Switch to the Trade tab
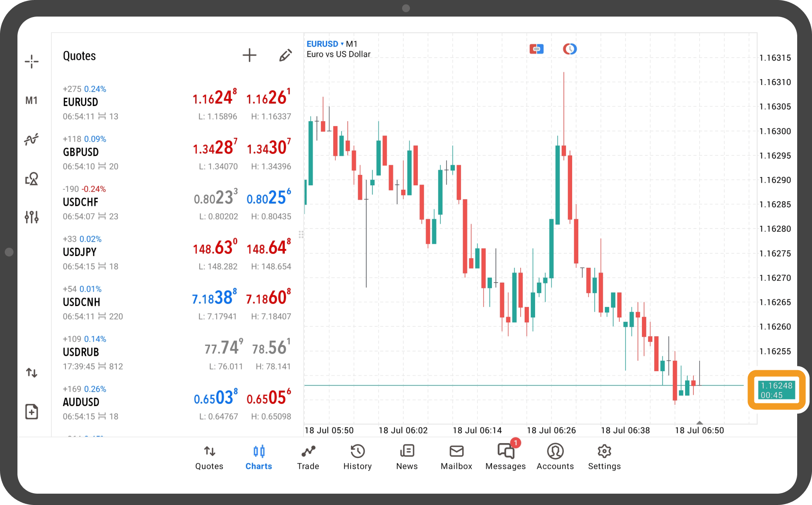 coord(308,457)
